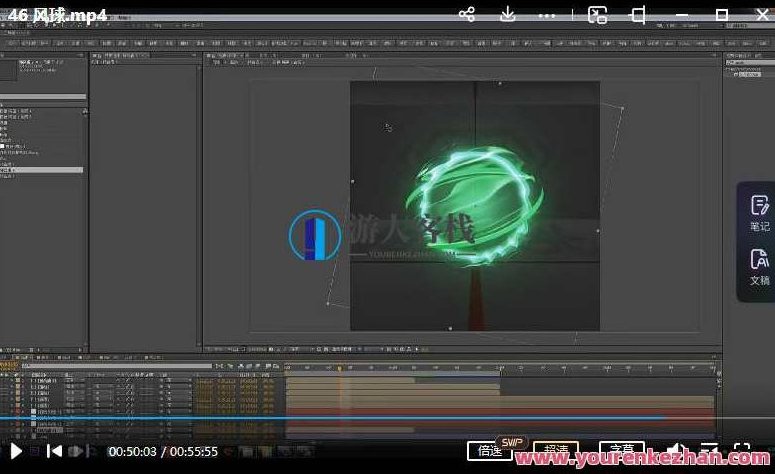775x474 pixels.
Task: Enter picture-in-picture mini player mode
Action: click(x=597, y=14)
